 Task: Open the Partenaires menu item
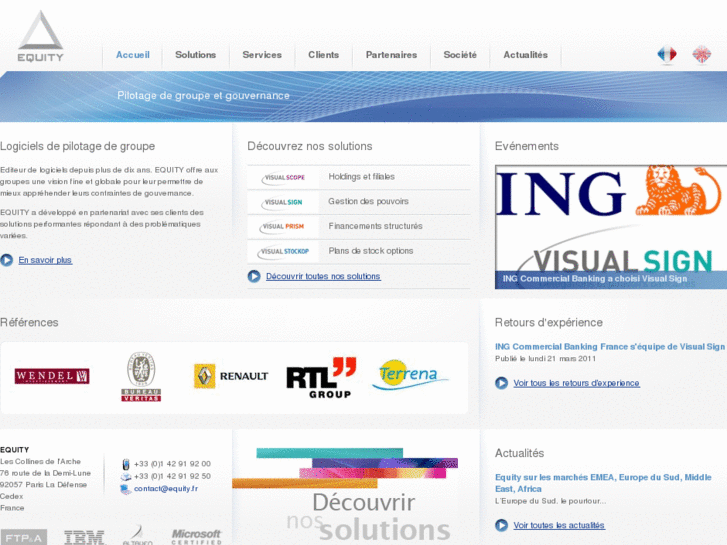(391, 55)
